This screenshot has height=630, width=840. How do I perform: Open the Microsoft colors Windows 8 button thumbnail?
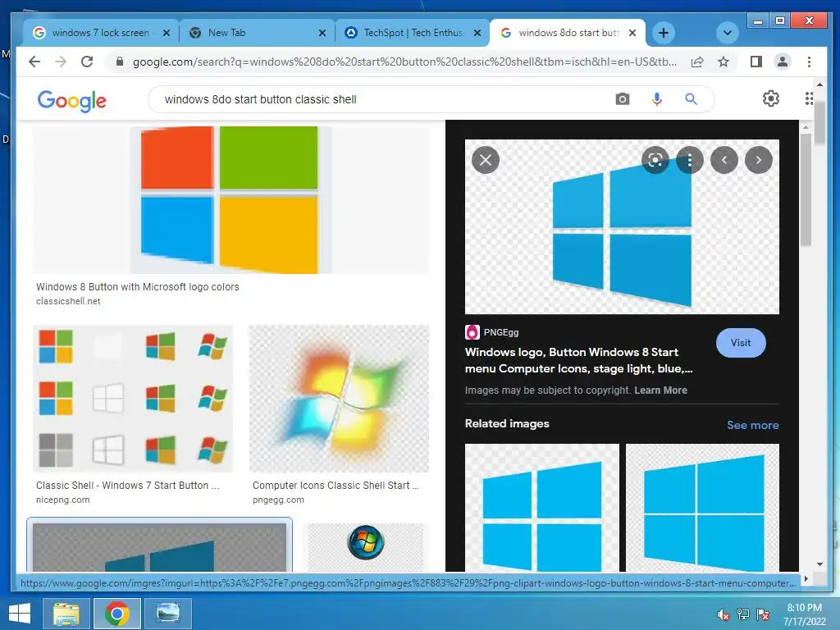(x=231, y=200)
